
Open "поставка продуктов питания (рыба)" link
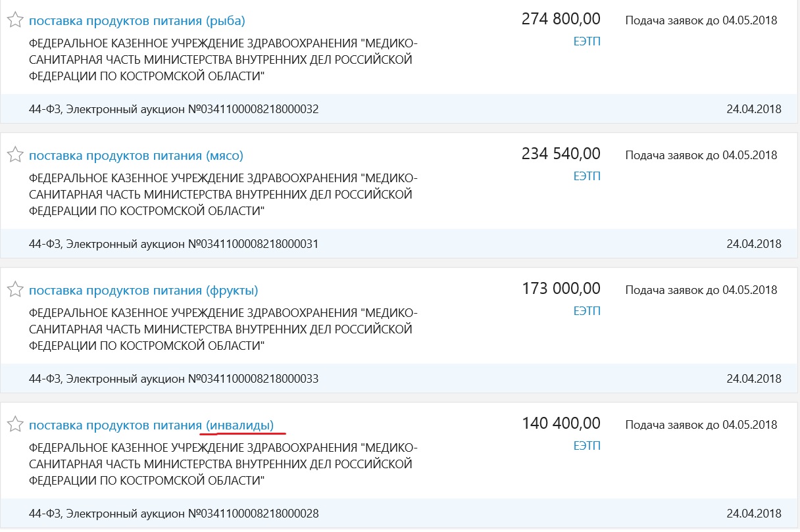point(137,21)
